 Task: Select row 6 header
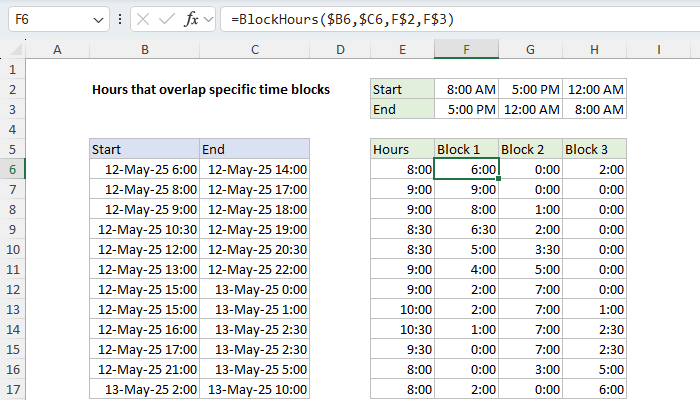point(12,169)
